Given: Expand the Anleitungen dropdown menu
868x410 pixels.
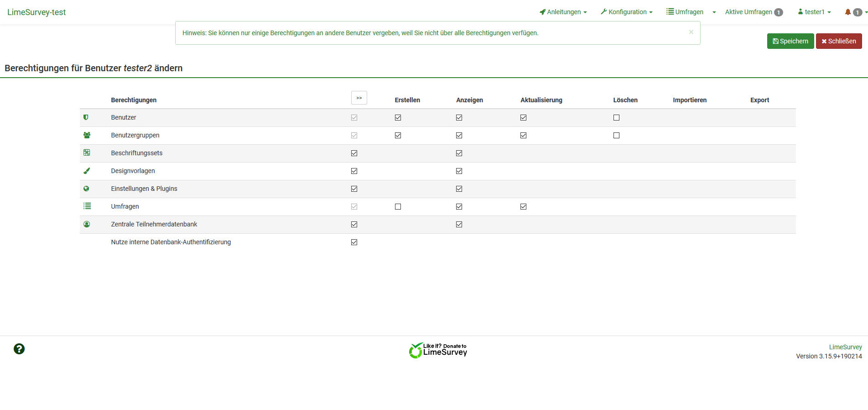Looking at the screenshot, I should click(x=563, y=12).
